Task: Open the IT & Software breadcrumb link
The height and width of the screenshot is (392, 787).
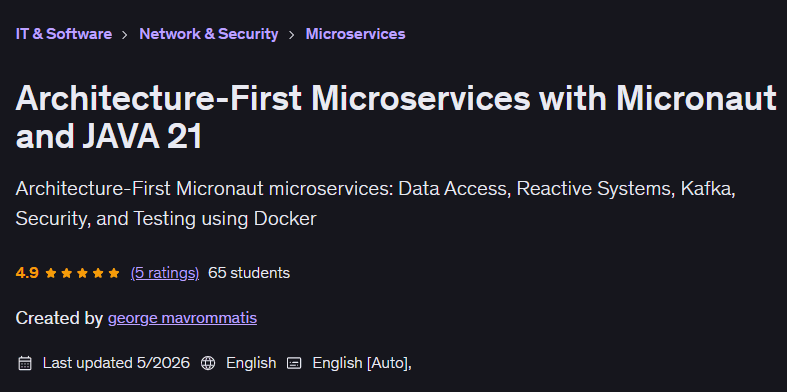Action: (x=64, y=34)
